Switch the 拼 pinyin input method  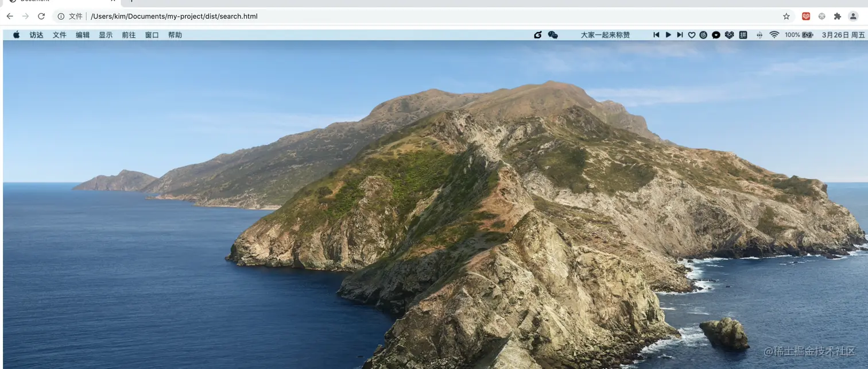(743, 35)
